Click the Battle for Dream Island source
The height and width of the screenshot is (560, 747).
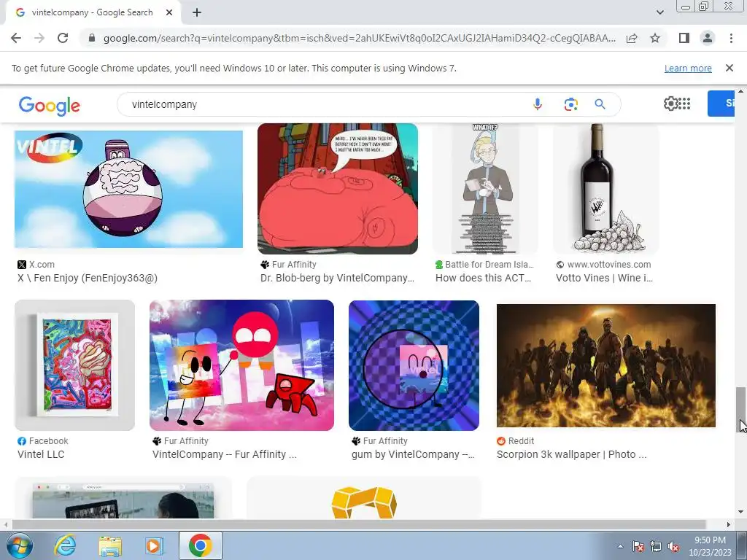pos(489,264)
